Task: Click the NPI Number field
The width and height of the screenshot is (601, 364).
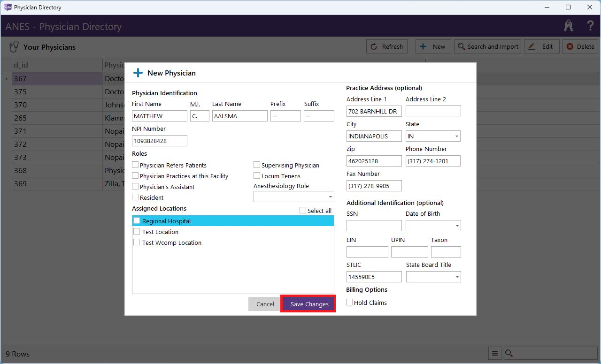Action: tap(160, 141)
